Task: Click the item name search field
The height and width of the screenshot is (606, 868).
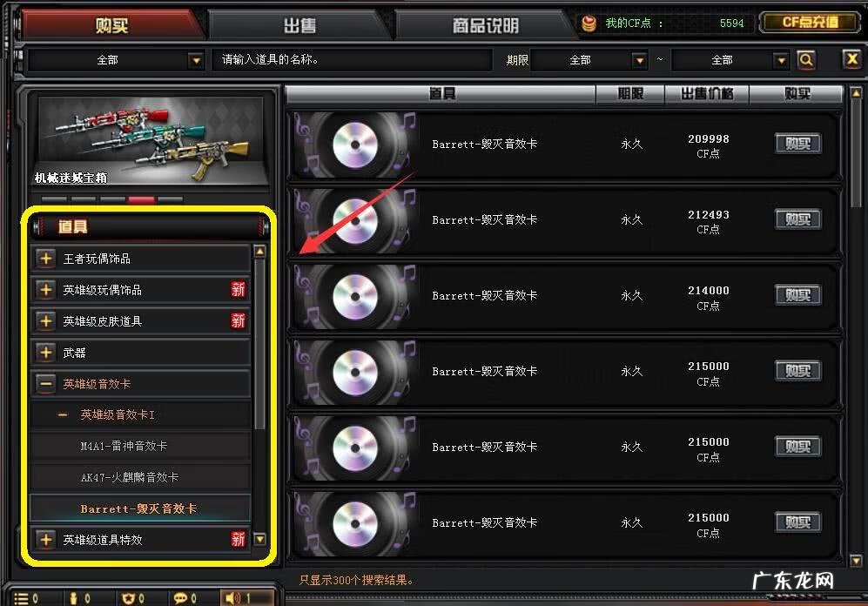Action: click(x=351, y=60)
